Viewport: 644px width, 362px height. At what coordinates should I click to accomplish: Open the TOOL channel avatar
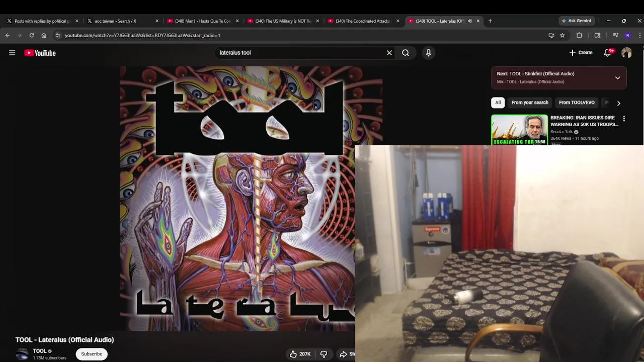tap(22, 354)
